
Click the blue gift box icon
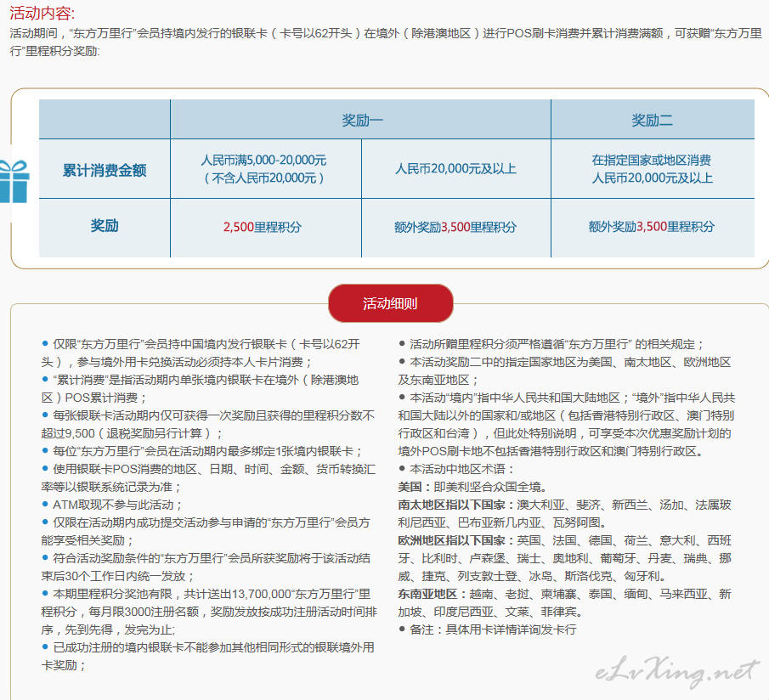[x=14, y=182]
